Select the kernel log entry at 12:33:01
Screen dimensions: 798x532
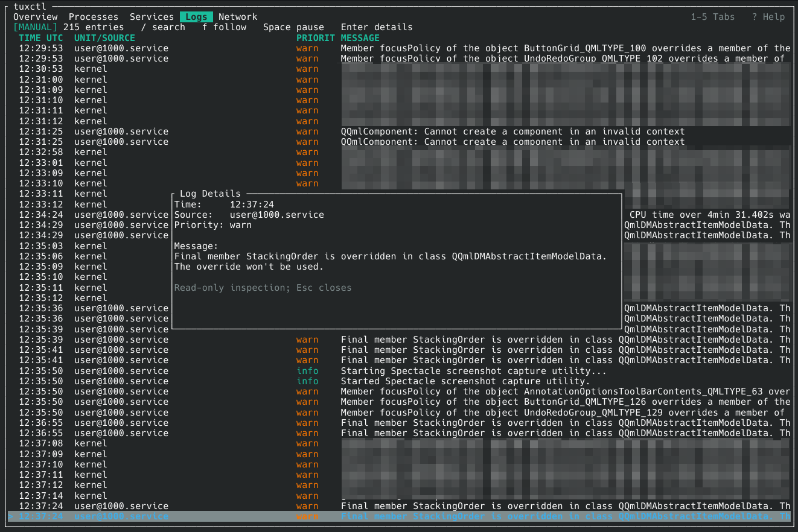(399, 163)
